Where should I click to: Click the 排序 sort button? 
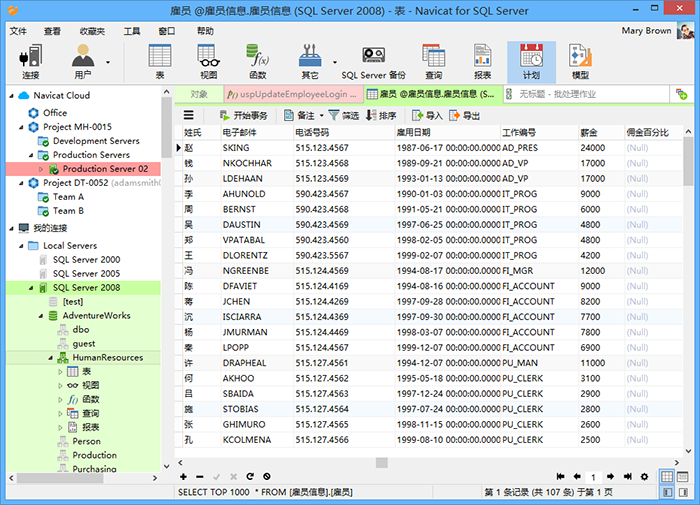(381, 116)
